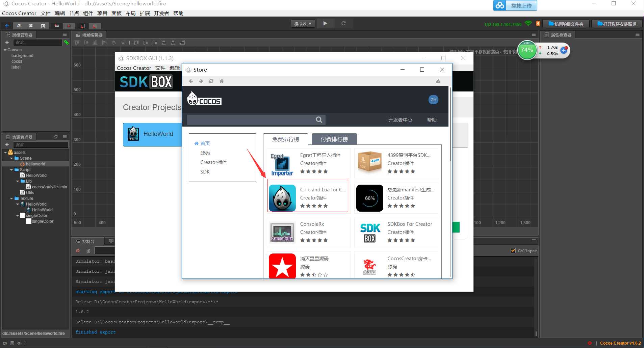Select Creator插件 category in Store sidebar
The height and width of the screenshot is (348, 644).
point(213,162)
